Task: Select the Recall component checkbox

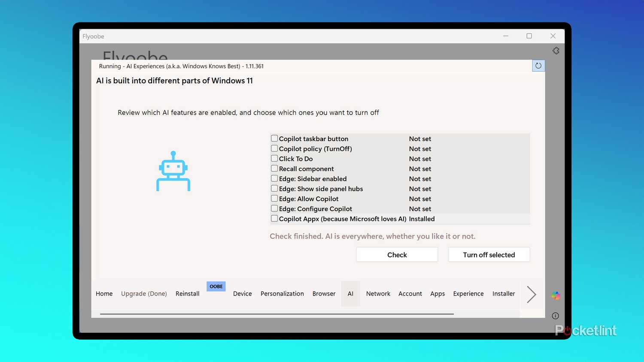Action: coord(274,168)
